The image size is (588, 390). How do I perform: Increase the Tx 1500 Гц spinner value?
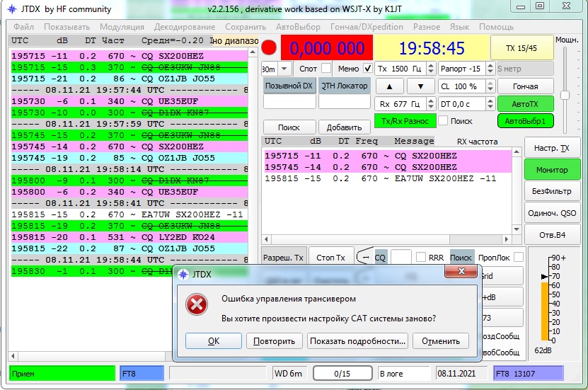(429, 65)
